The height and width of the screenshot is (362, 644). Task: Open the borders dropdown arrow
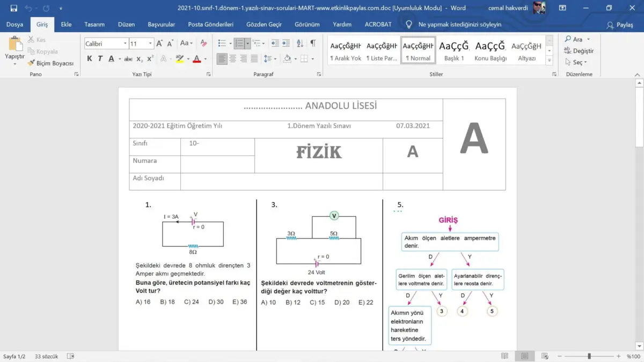312,59
